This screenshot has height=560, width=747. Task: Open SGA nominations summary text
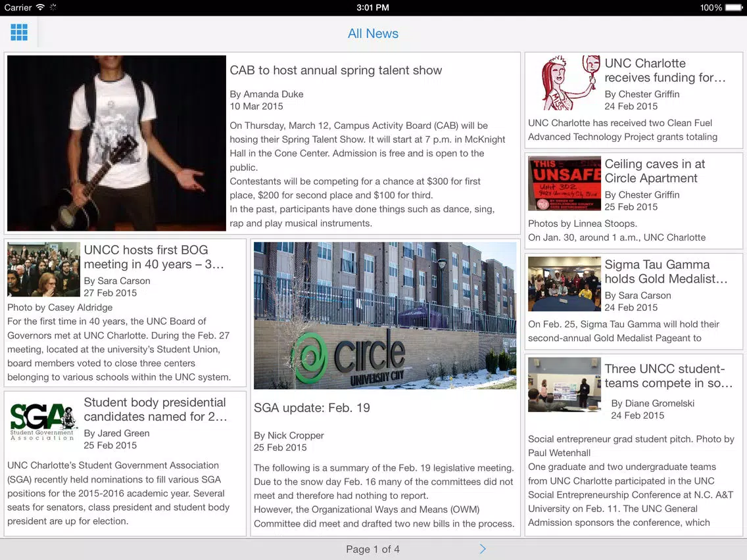(x=118, y=494)
